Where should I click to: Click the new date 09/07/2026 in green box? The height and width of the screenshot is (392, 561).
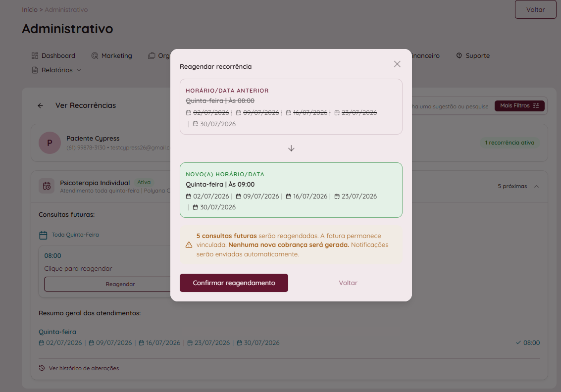click(x=261, y=196)
